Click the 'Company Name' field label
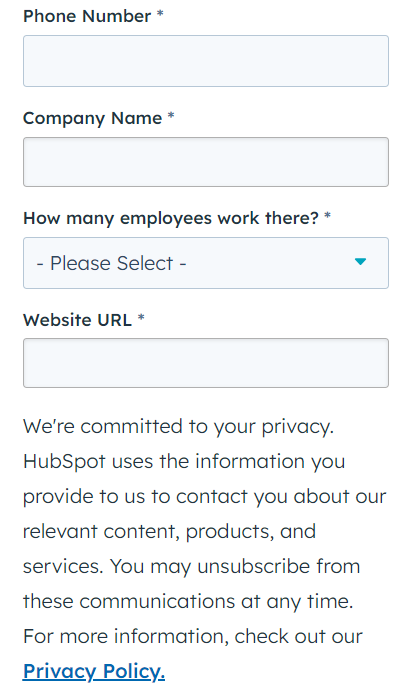 92,118
